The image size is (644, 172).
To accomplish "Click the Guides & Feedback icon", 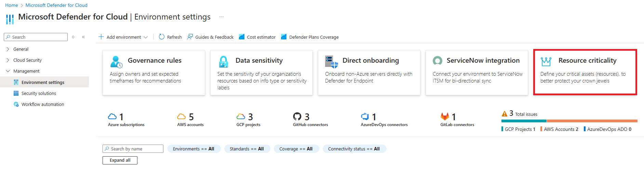I will click(190, 37).
